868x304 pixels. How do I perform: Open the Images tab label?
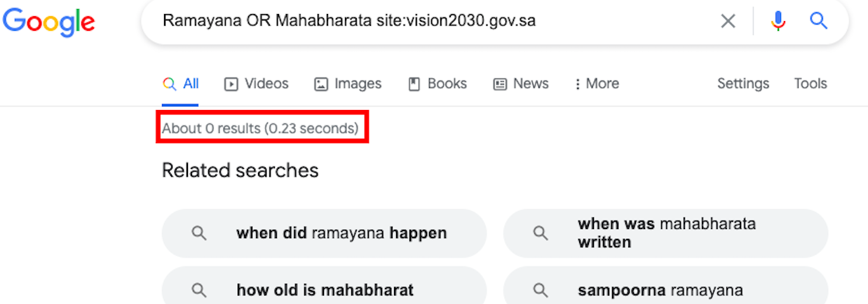pos(358,84)
